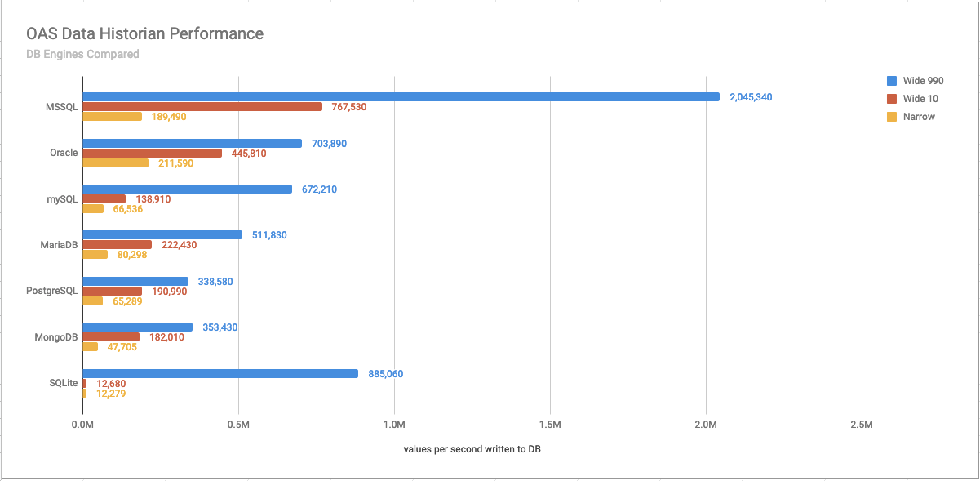Select the MSSQL red bar labeled 767,530
The image size is (980, 481).
click(x=202, y=106)
